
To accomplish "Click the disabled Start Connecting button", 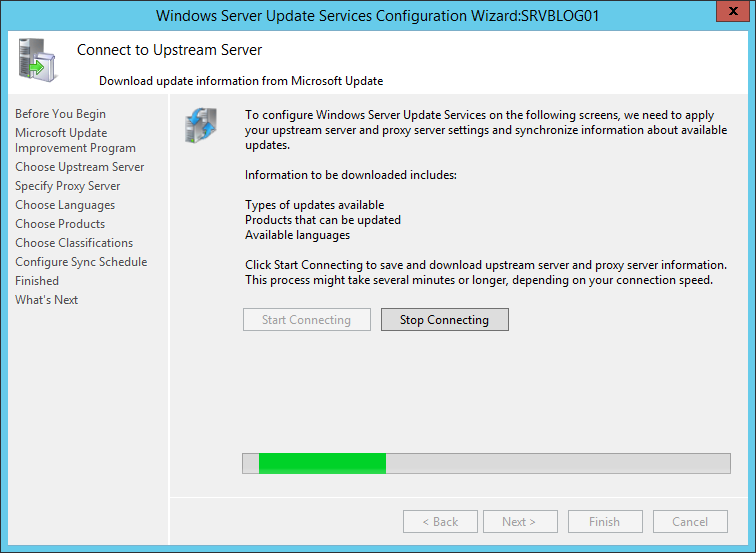I will click(307, 320).
